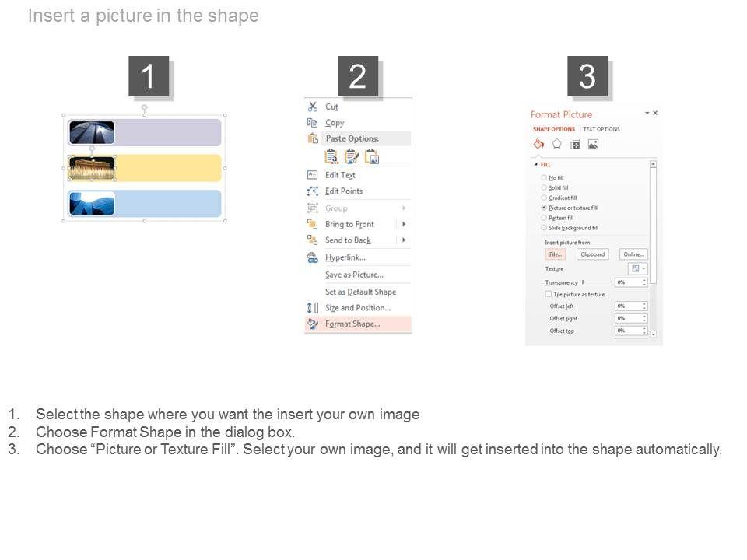Select the middle picture shape on the slide
The height and width of the screenshot is (560, 747).
pyautogui.click(x=92, y=168)
